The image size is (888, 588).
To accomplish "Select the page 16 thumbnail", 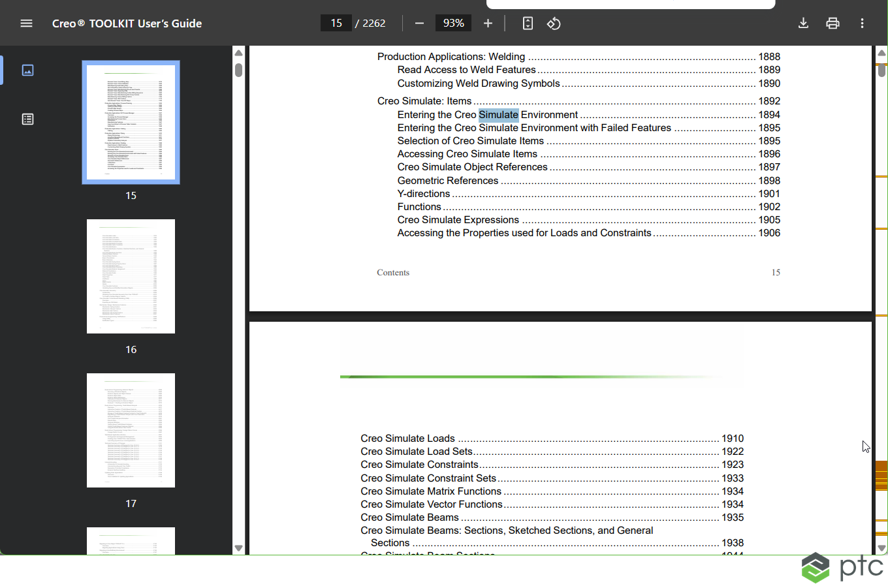I will coord(131,276).
